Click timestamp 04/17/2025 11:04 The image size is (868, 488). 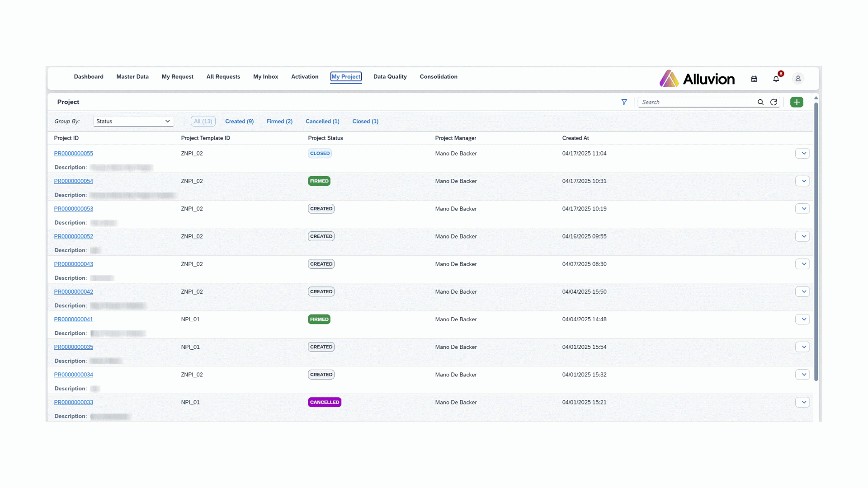[585, 154]
